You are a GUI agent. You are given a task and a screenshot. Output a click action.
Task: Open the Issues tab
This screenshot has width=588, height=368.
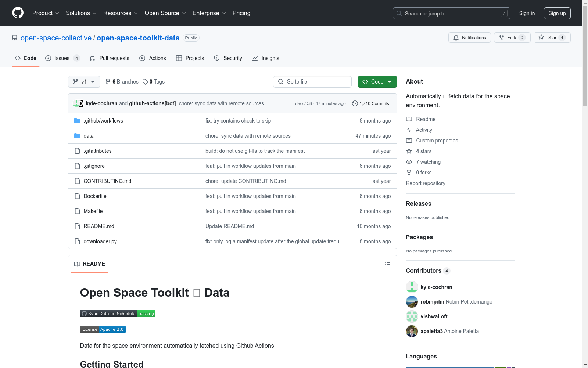point(62,58)
